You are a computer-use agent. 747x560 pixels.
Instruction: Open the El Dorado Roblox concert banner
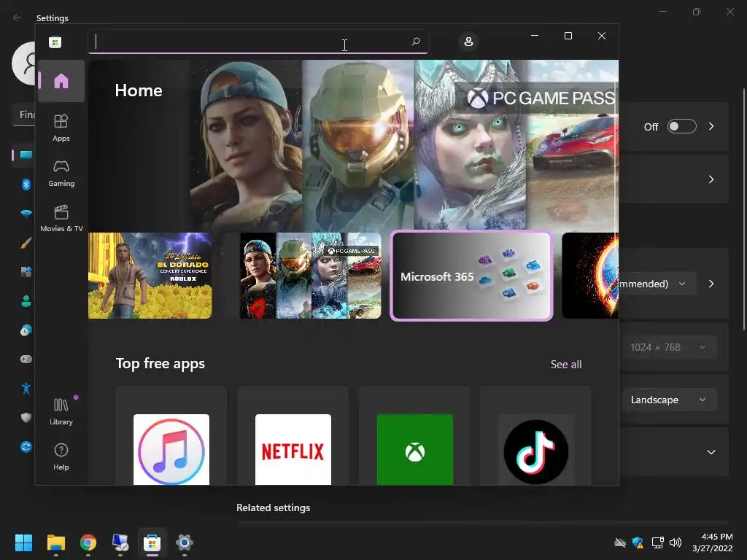coord(150,276)
